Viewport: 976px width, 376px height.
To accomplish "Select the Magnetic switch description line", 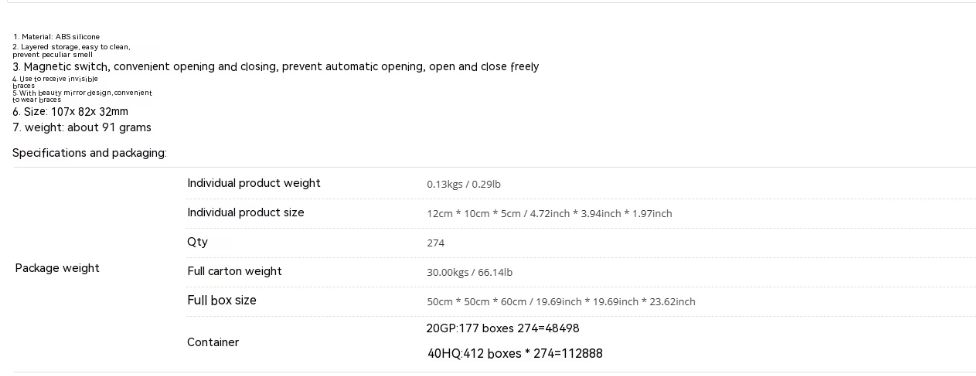I will click(276, 67).
